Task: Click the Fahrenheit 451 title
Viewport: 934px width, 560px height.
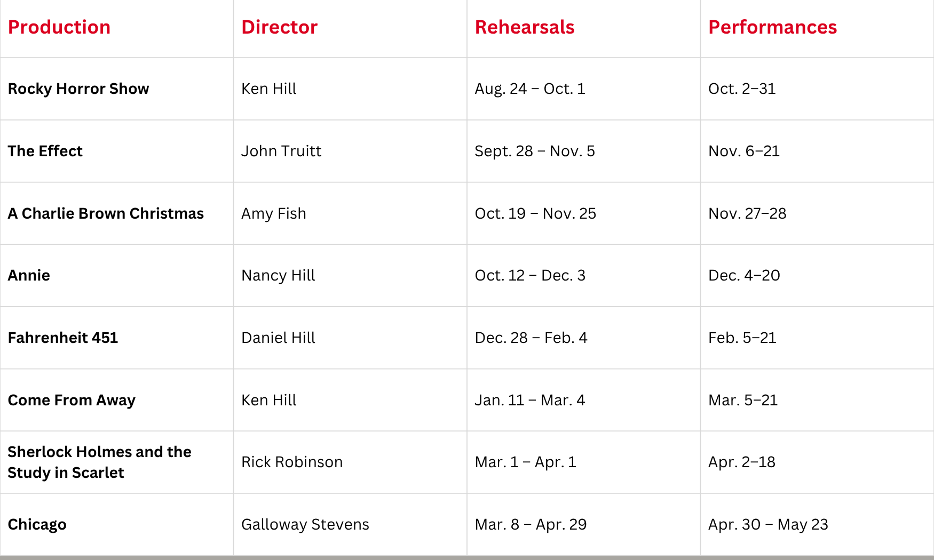Action: tap(63, 338)
